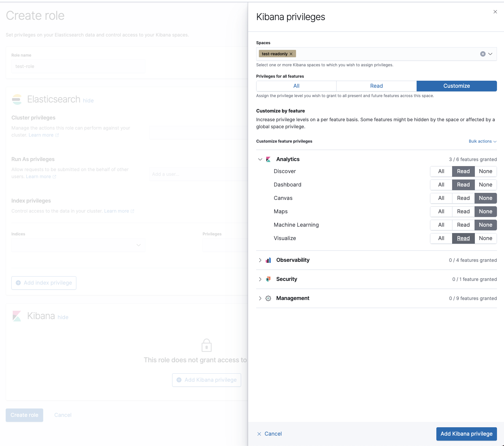This screenshot has width=504, height=446.
Task: Click the Spaces selection field
Action: pyautogui.click(x=376, y=54)
